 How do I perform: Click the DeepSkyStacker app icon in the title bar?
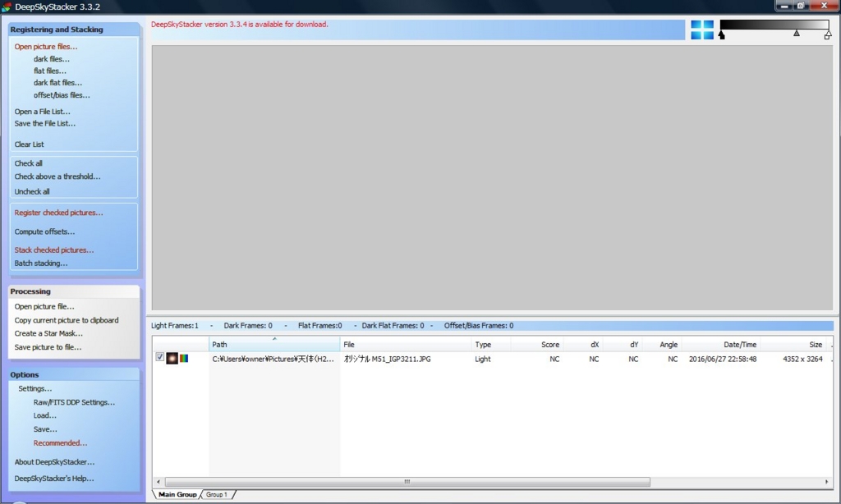coord(7,7)
